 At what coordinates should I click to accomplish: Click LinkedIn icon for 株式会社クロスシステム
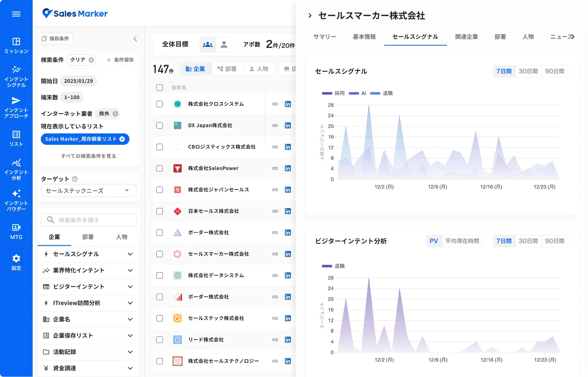(x=288, y=104)
